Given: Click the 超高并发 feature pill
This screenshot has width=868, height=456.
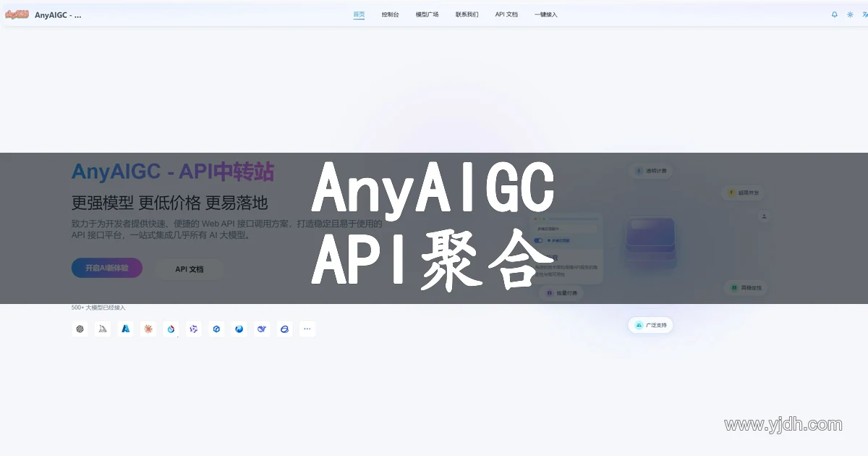Looking at the screenshot, I should (744, 193).
